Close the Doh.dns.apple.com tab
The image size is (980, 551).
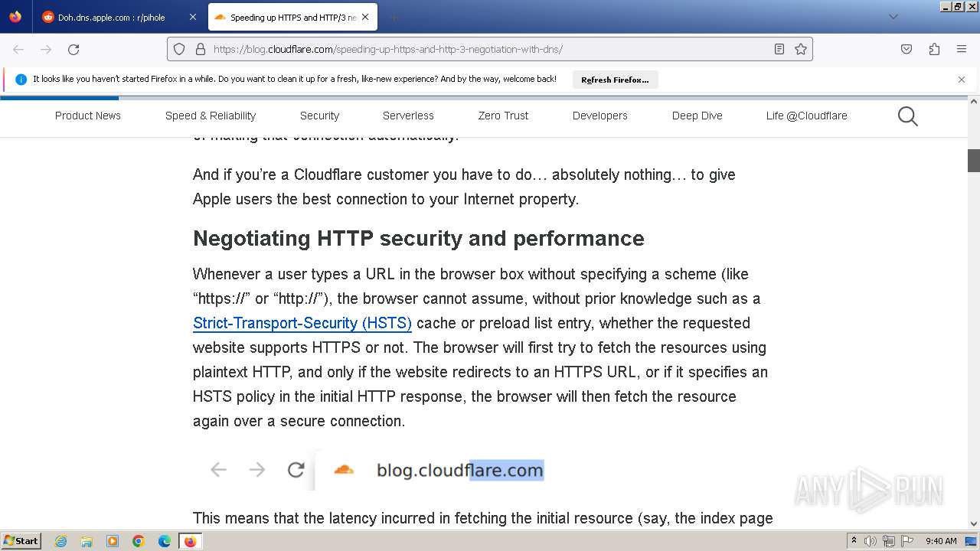(192, 17)
